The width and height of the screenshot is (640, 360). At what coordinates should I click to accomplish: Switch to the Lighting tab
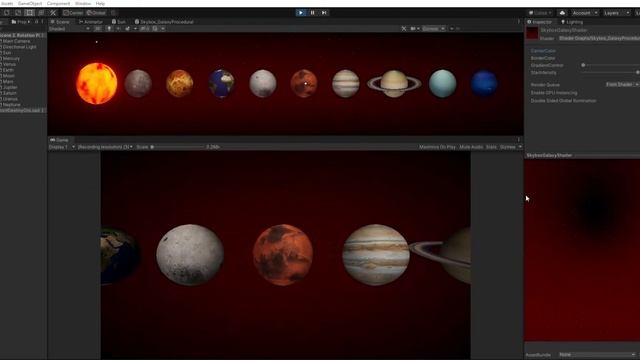tap(572, 22)
